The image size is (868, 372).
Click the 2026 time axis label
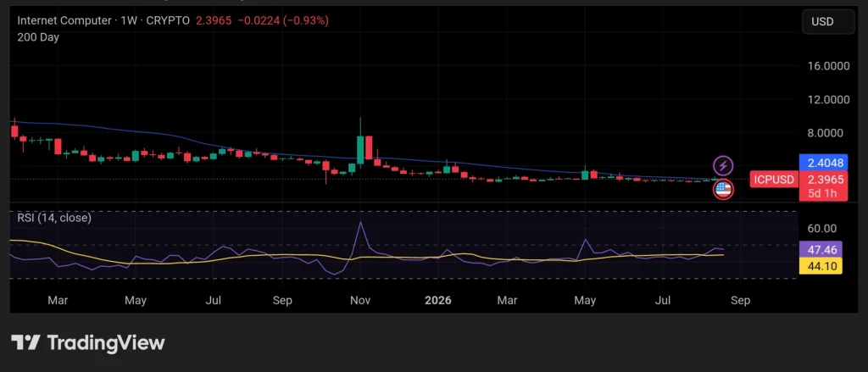click(438, 301)
